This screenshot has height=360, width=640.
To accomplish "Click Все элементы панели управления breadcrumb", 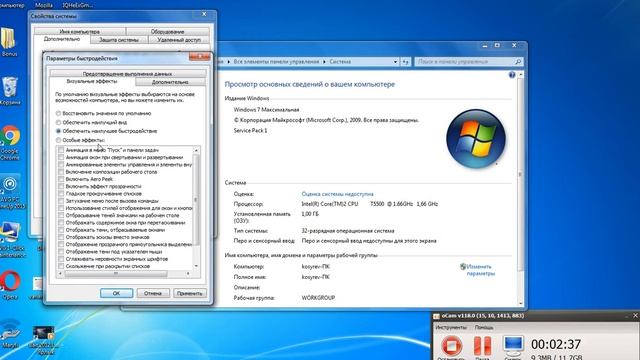I will 276,62.
